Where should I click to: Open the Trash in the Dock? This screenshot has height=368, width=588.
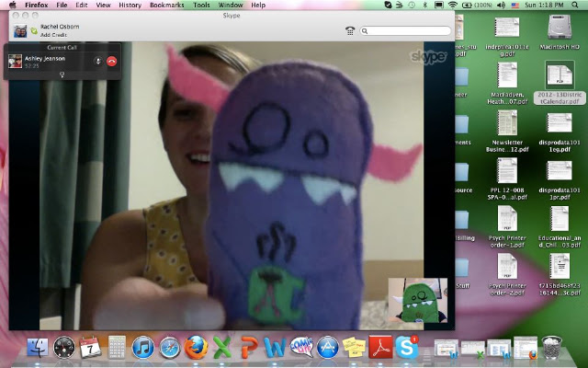pyautogui.click(x=552, y=348)
